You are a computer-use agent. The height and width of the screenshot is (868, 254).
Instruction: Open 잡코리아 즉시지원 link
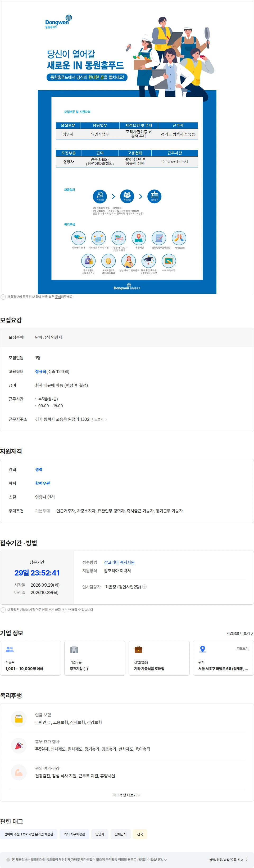(119, 562)
